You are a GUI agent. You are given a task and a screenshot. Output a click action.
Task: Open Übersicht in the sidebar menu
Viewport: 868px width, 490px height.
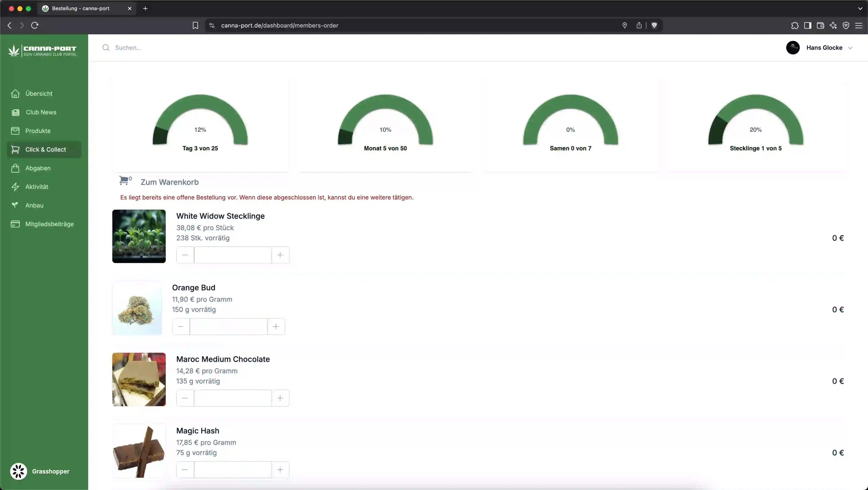point(44,94)
